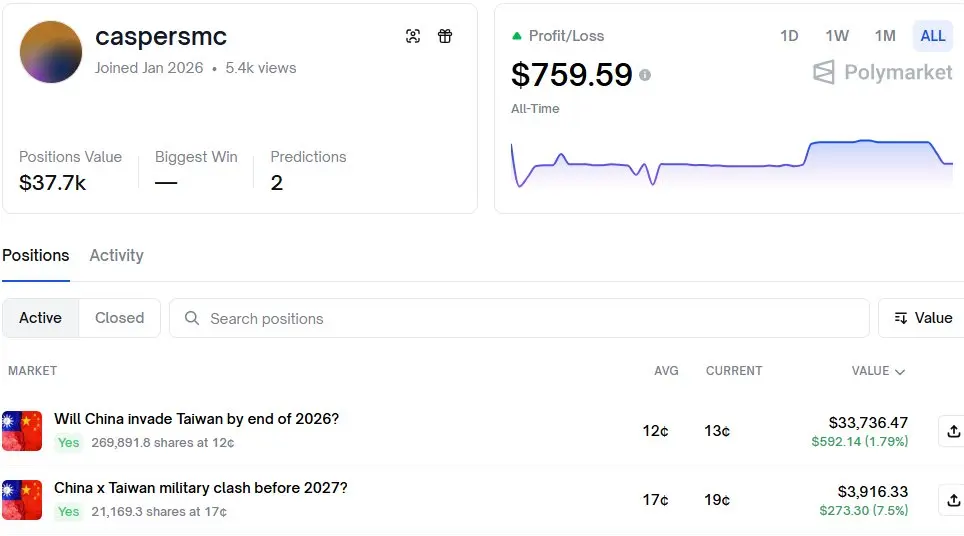
Task: Share the China invade Taiwan position
Action: [x=952, y=431]
